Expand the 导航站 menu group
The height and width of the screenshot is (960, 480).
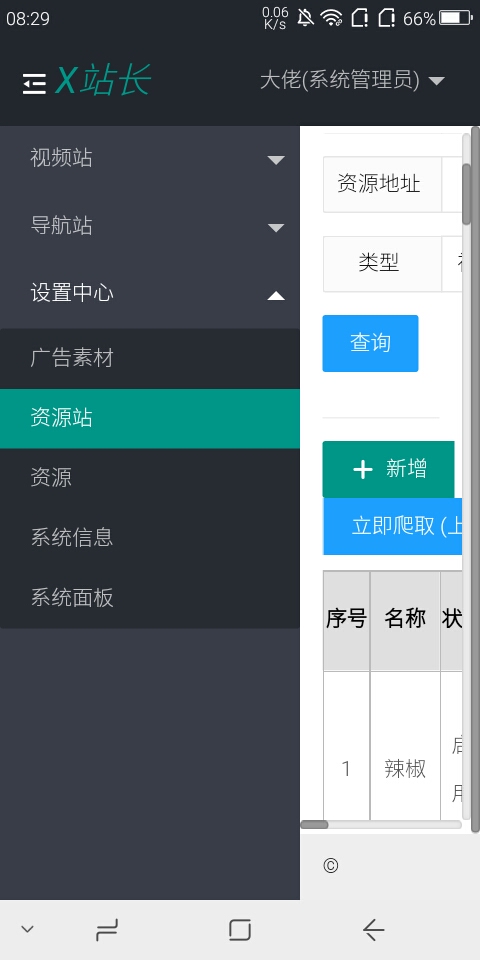coord(150,227)
